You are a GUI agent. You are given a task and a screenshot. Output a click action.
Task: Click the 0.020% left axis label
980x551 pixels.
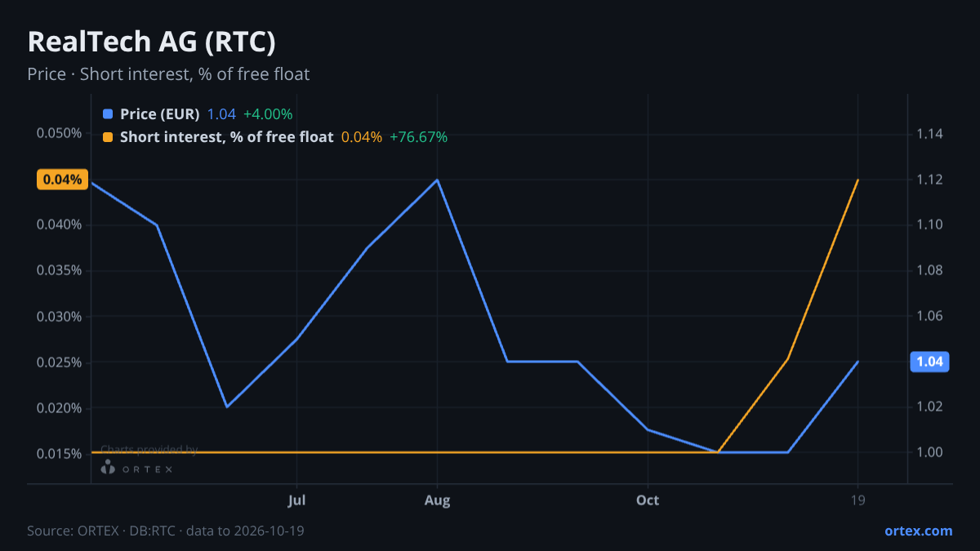coord(59,408)
